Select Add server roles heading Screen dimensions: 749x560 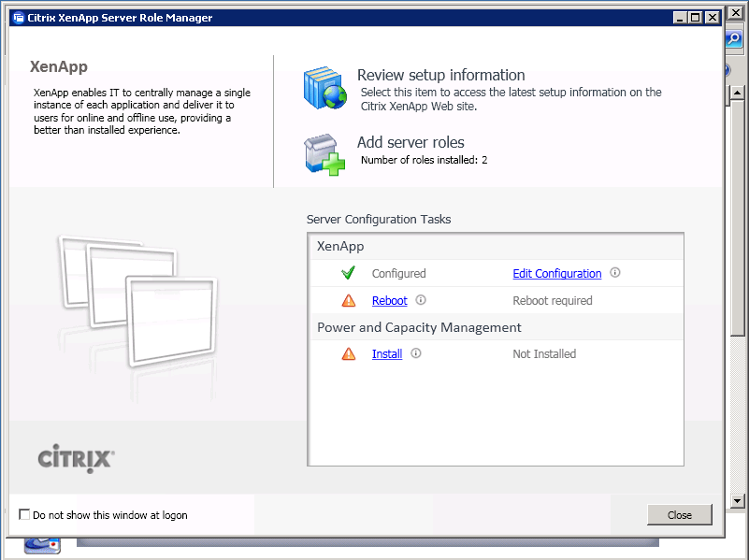tap(411, 142)
